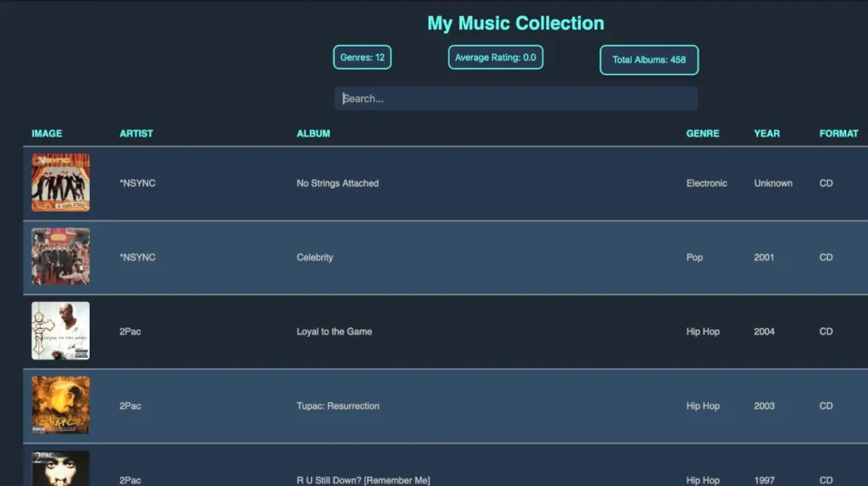Sort by the GENRE column header
This screenshot has width=868, height=486.
(703, 133)
